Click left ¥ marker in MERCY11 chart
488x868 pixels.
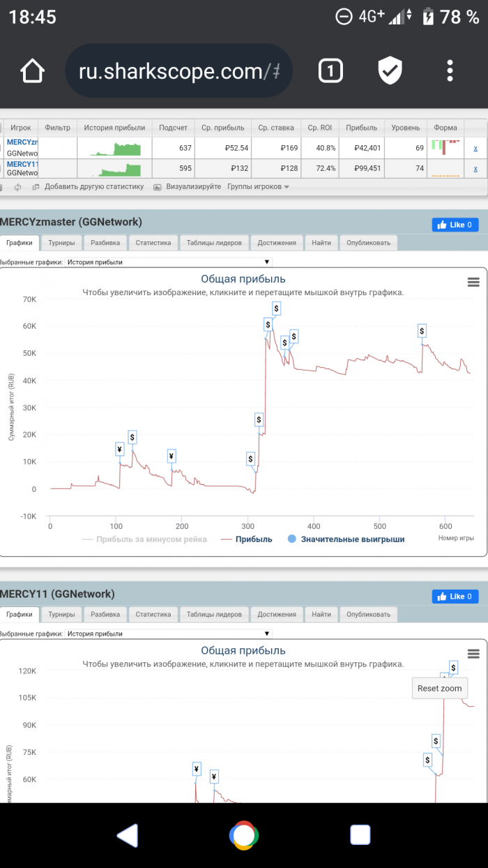coord(196,770)
